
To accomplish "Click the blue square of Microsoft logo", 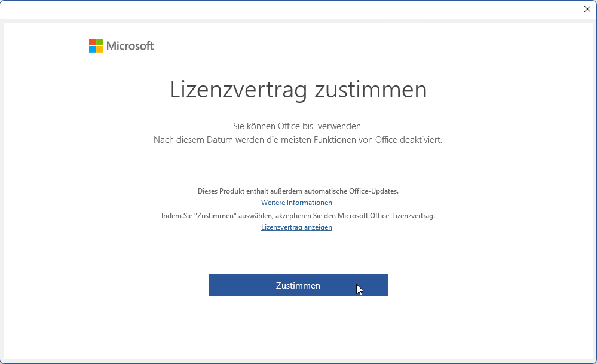I will (x=92, y=49).
